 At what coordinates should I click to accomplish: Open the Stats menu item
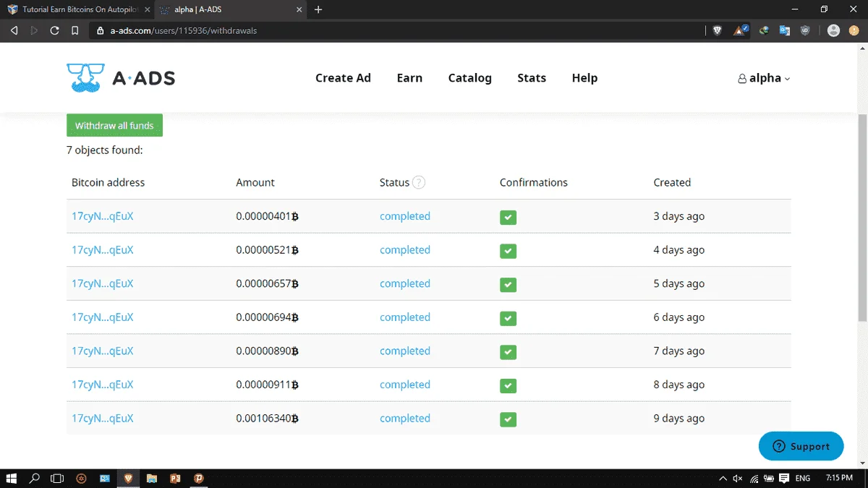[x=532, y=78]
